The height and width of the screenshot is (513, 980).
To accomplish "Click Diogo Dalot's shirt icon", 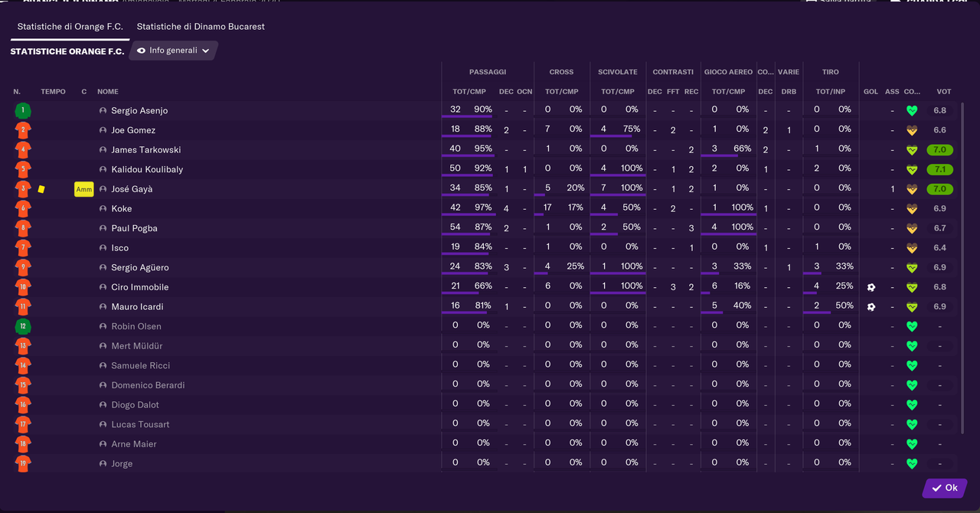I will click(x=23, y=404).
